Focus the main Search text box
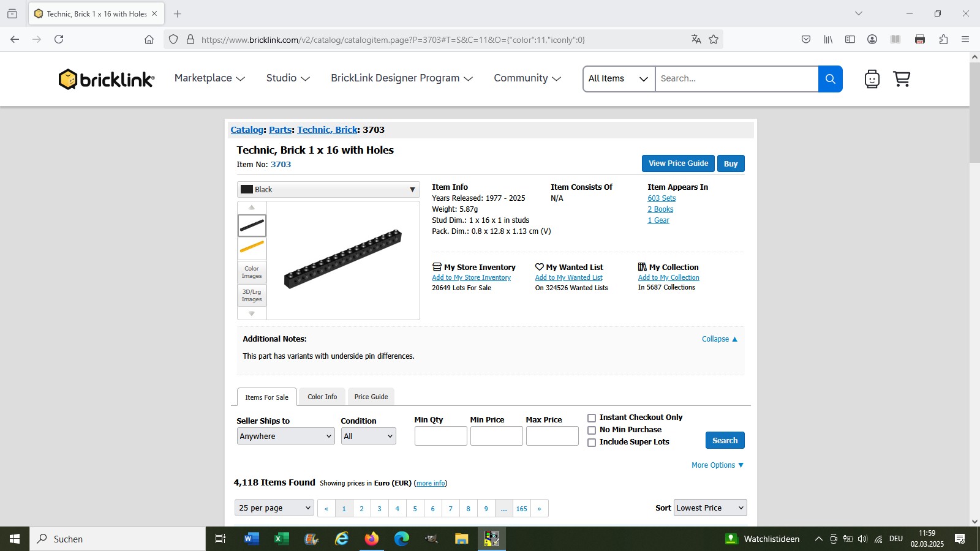980x551 pixels. [x=737, y=79]
